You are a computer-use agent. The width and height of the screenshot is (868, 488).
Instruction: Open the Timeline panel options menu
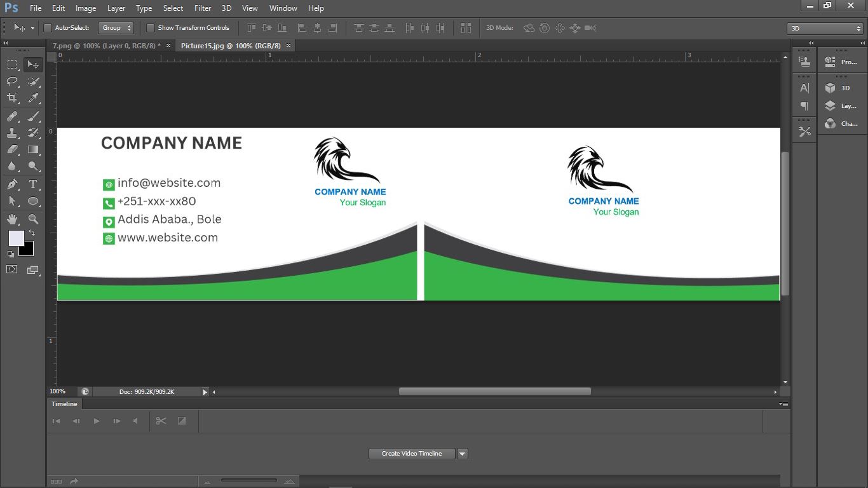click(x=783, y=404)
